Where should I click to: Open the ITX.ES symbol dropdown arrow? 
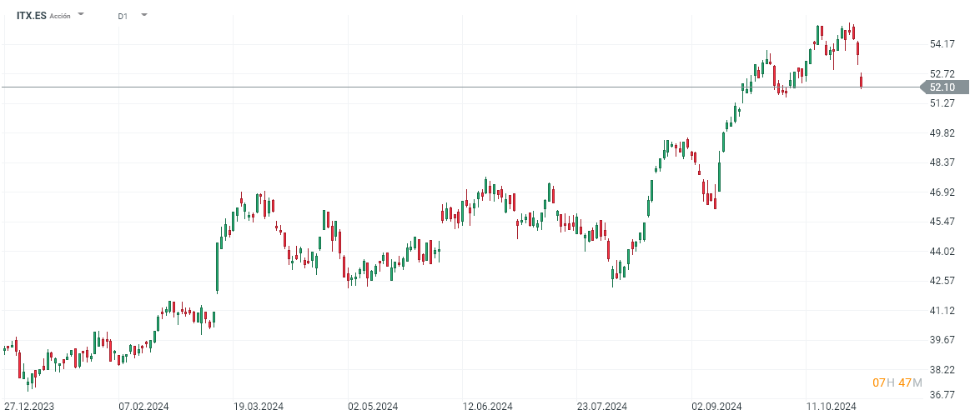(x=81, y=15)
